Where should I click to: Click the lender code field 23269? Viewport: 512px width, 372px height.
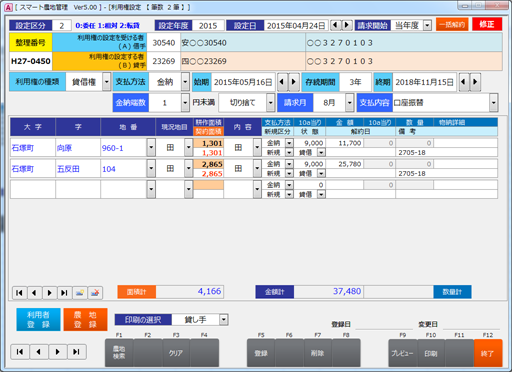click(164, 61)
